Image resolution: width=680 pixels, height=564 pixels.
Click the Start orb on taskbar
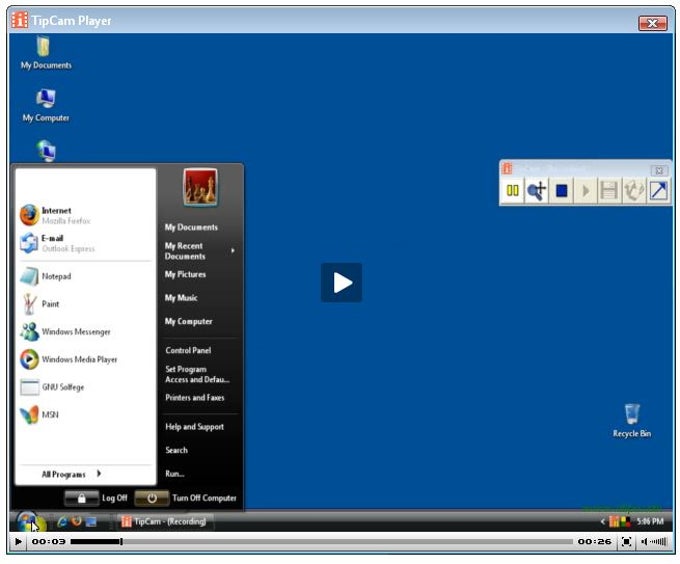[29, 522]
